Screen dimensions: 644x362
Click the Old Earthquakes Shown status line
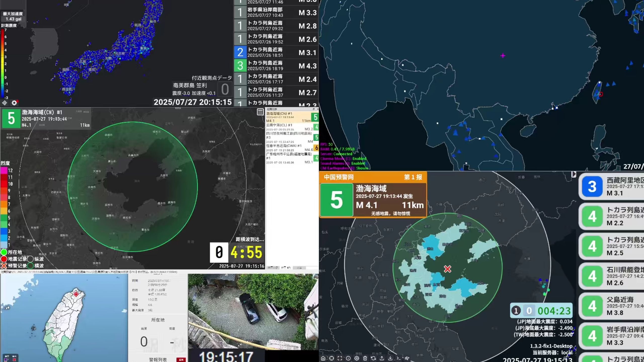click(344, 168)
